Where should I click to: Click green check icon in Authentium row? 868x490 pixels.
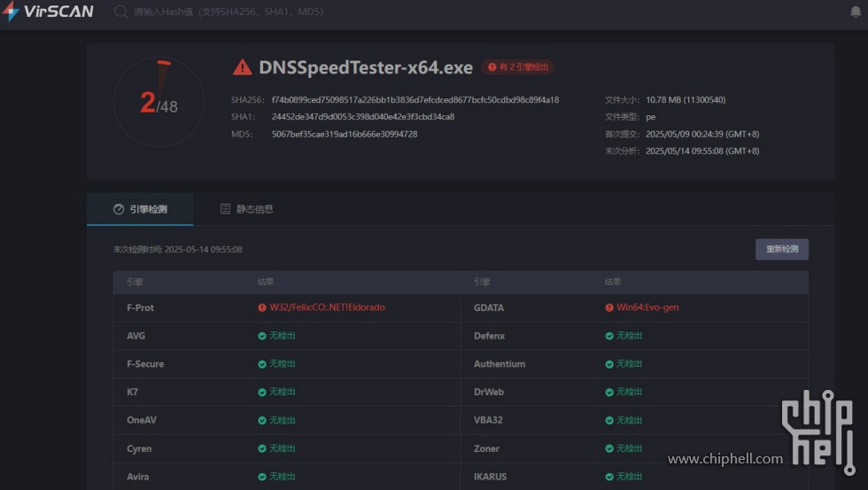pyautogui.click(x=609, y=364)
